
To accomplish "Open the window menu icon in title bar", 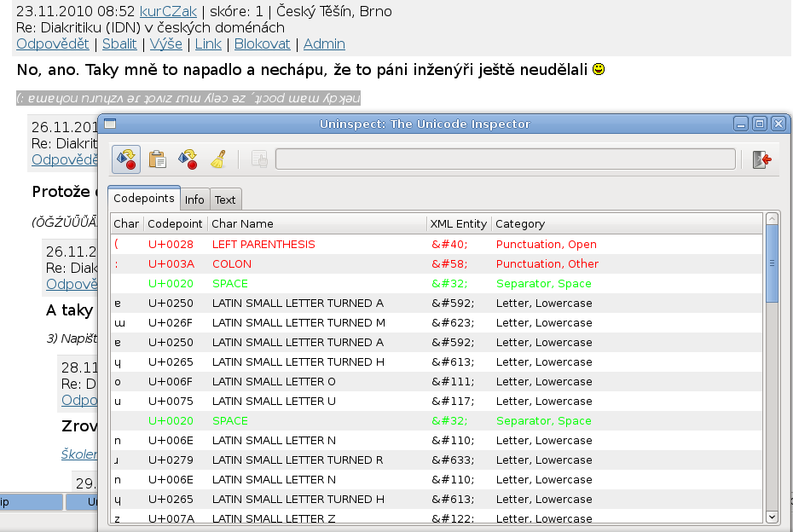I will click(110, 124).
